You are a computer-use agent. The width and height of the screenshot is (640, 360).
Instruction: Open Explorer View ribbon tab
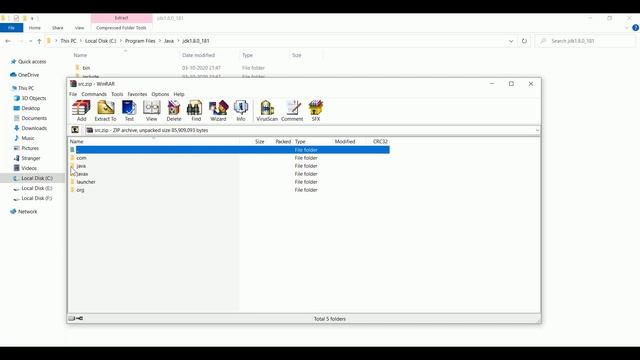[x=79, y=28]
